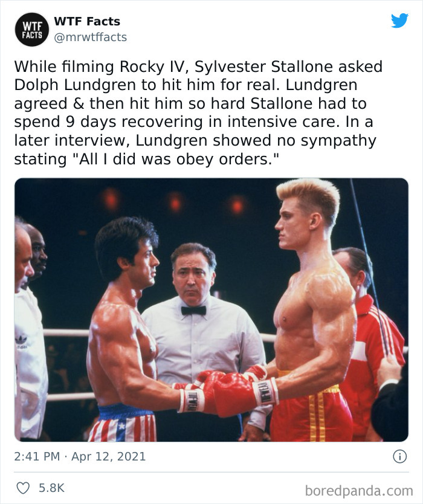Viewport: 423px width, 504px height.
Task: Select the handle text under the display name
Action: click(90, 36)
